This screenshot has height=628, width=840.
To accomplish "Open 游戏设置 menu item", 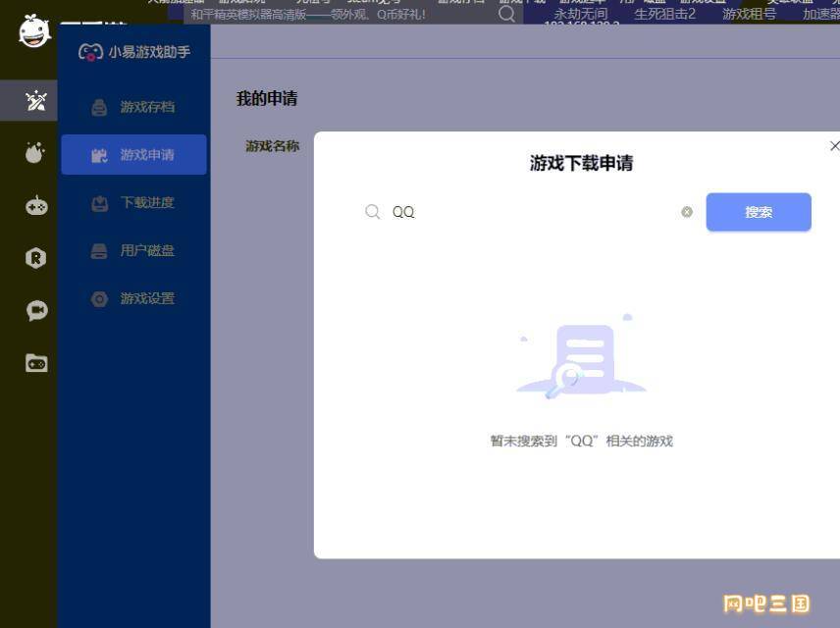I will click(x=133, y=298).
